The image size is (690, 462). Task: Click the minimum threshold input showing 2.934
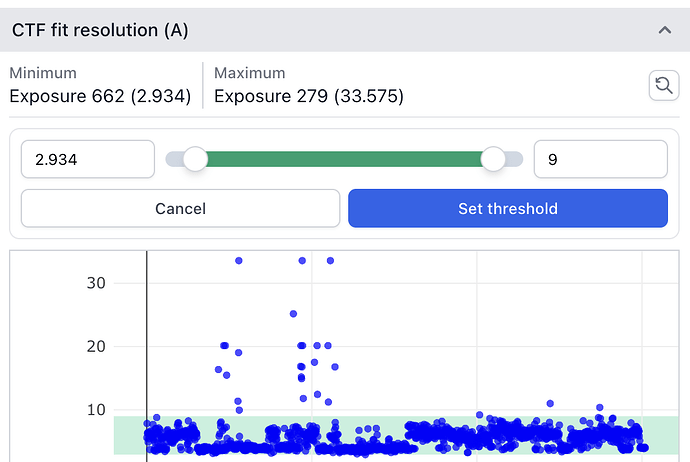point(87,159)
